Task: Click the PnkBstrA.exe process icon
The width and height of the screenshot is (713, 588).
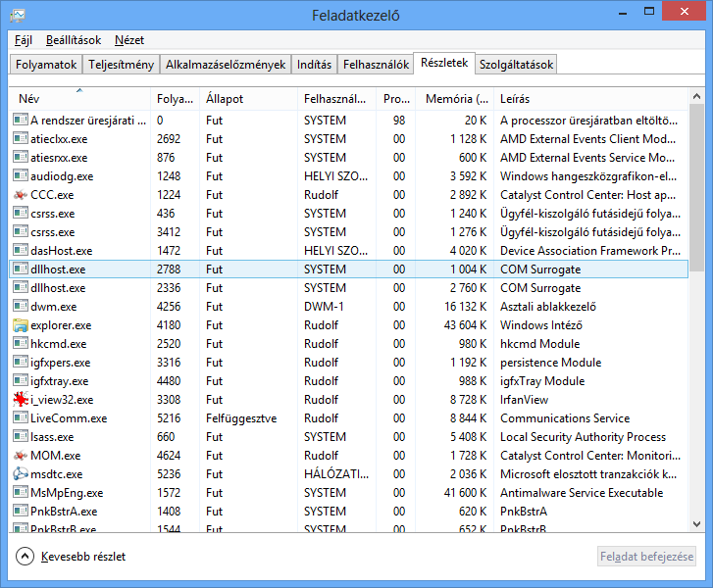Action: [21, 511]
